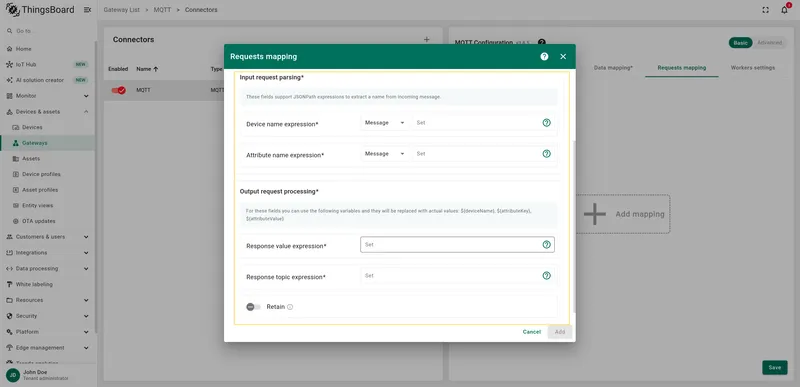Open help for Attribute name expression field
Viewport: 800px width, 387px height.
[546, 153]
